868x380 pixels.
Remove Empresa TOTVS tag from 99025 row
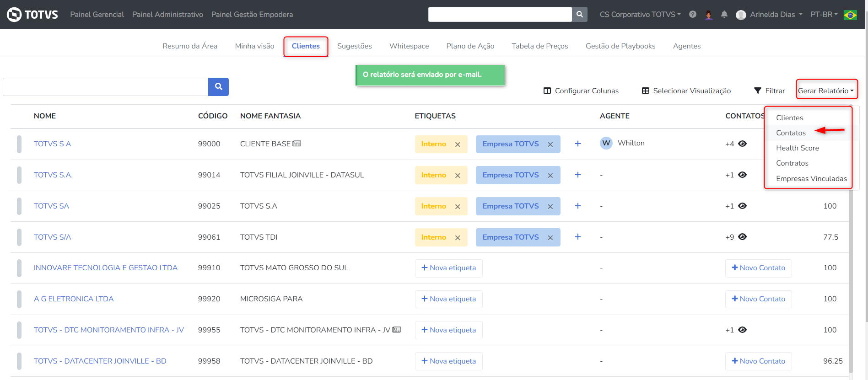click(x=550, y=207)
